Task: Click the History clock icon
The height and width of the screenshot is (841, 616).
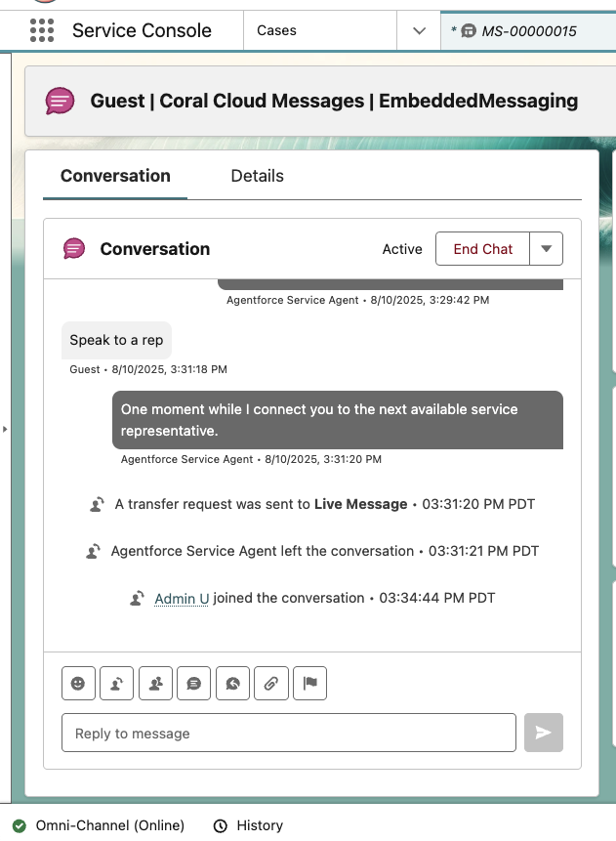Action: coord(221,825)
